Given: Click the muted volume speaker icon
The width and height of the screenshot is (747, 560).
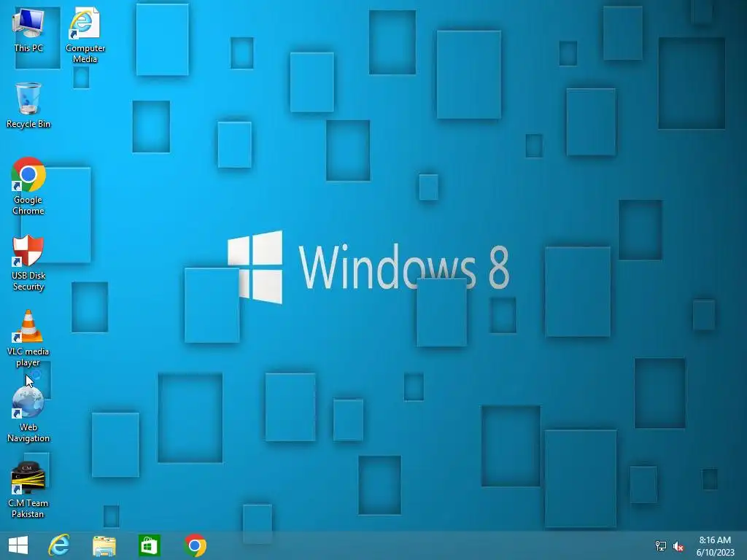Looking at the screenshot, I should pyautogui.click(x=678, y=546).
